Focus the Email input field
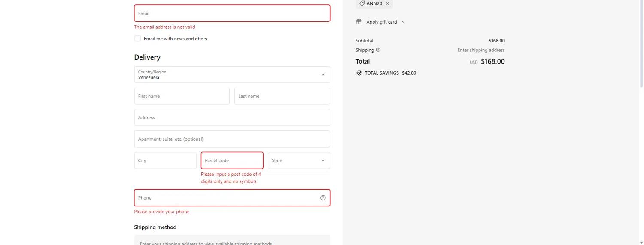This screenshot has height=245, width=644. (232, 13)
